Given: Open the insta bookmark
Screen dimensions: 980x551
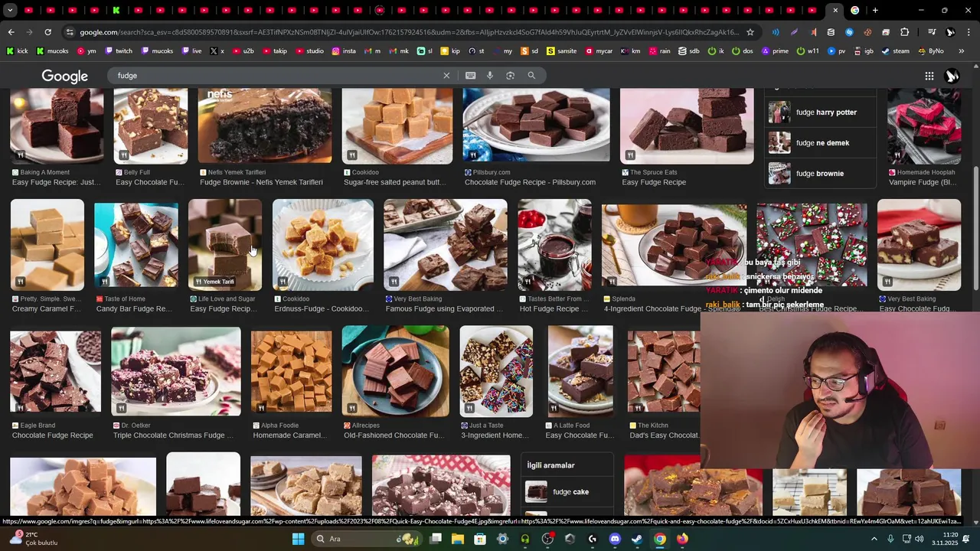Looking at the screenshot, I should [344, 51].
